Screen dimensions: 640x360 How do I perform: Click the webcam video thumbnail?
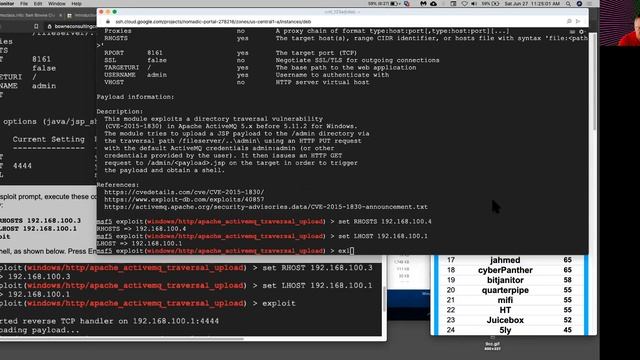coord(620,23)
